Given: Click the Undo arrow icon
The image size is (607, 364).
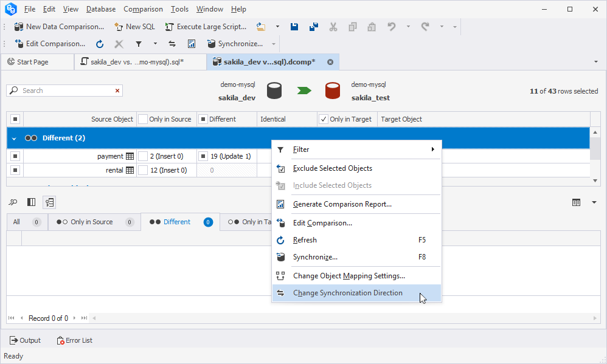Looking at the screenshot, I should 392,27.
